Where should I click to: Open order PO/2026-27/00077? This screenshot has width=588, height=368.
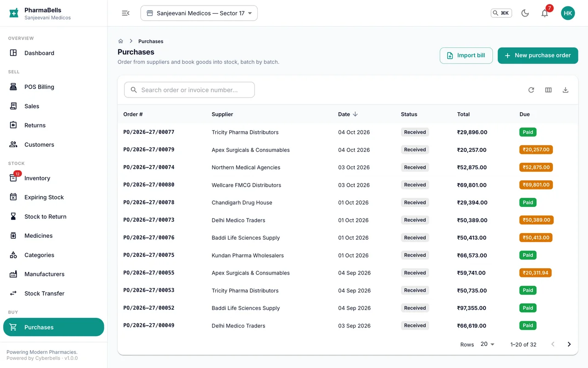click(149, 132)
